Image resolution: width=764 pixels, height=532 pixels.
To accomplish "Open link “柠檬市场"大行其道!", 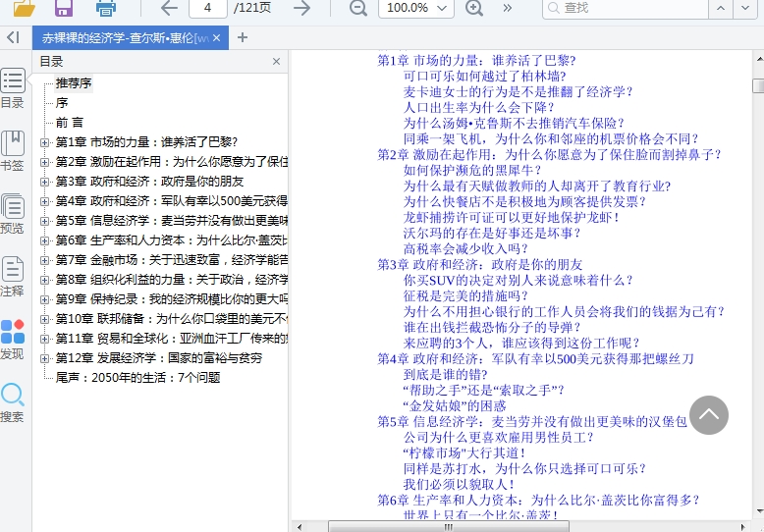I will pyautogui.click(x=464, y=452).
